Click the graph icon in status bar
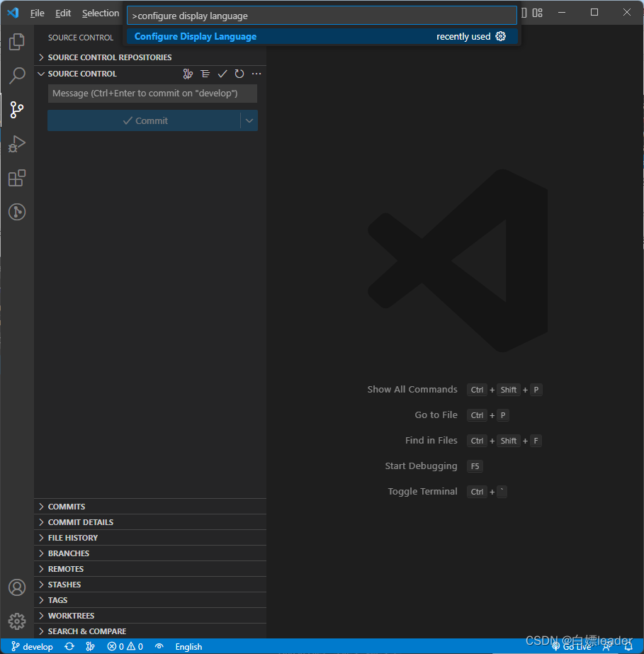Viewport: 644px width, 654px height. tap(90, 646)
